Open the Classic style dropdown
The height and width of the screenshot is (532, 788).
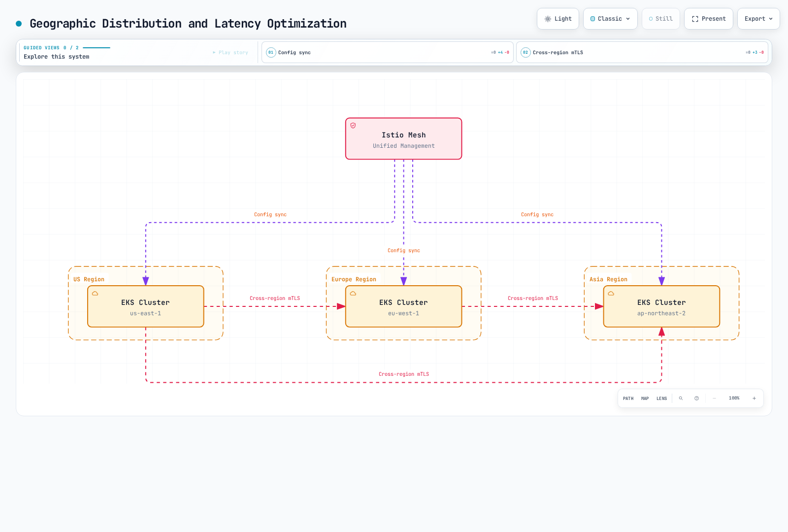610,19
